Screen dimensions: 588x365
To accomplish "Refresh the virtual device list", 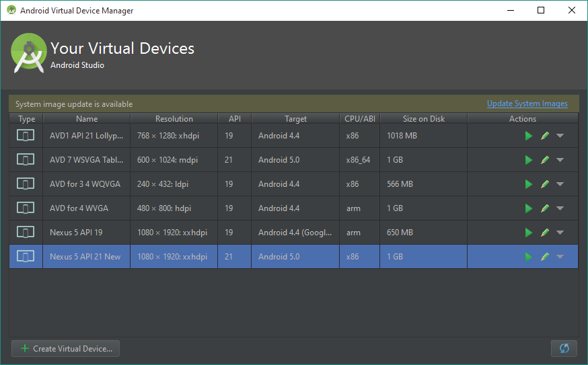I will (x=564, y=348).
